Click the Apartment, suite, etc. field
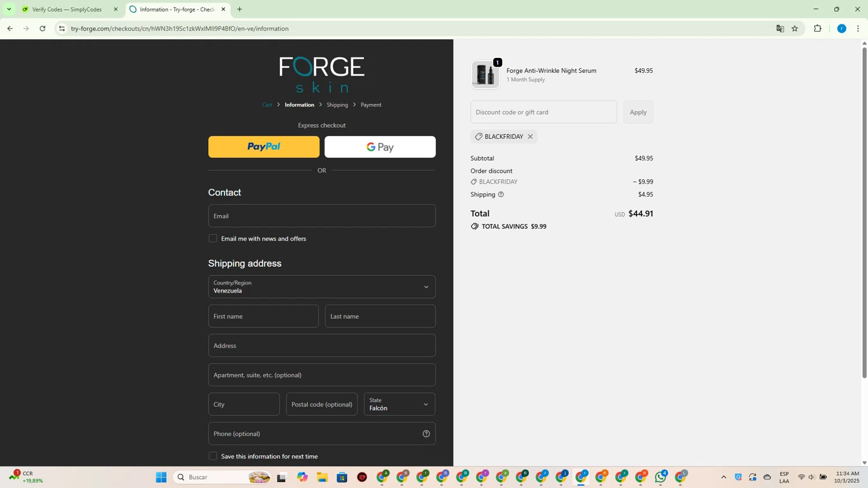868x488 pixels. tap(322, 375)
